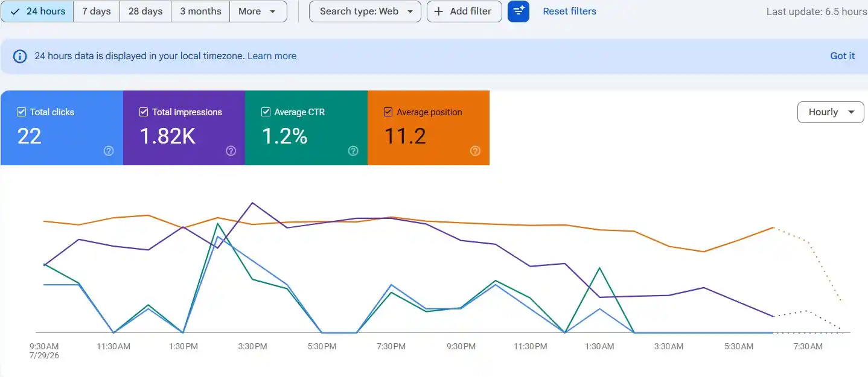Image resolution: width=868 pixels, height=377 pixels.
Task: Click the 9:30 AM axis label
Action: (44, 346)
